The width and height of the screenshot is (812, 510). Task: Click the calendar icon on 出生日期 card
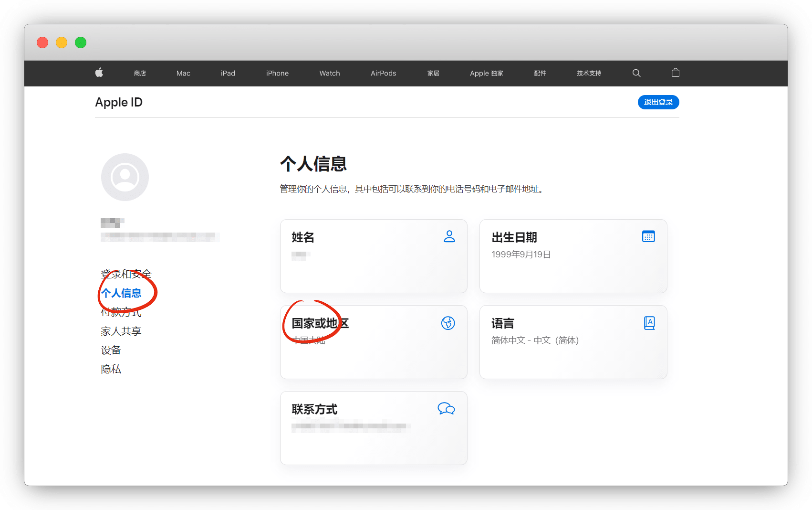click(648, 236)
